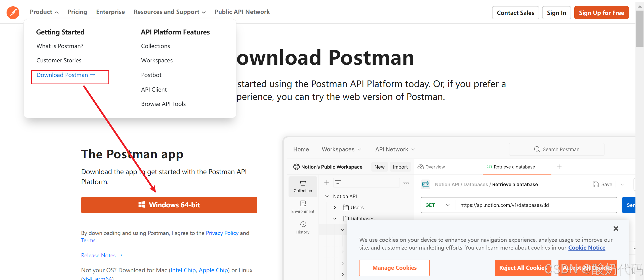This screenshot has width=644, height=280.
Task: Click the Save icon for Retrieve a database
Action: [x=596, y=184]
